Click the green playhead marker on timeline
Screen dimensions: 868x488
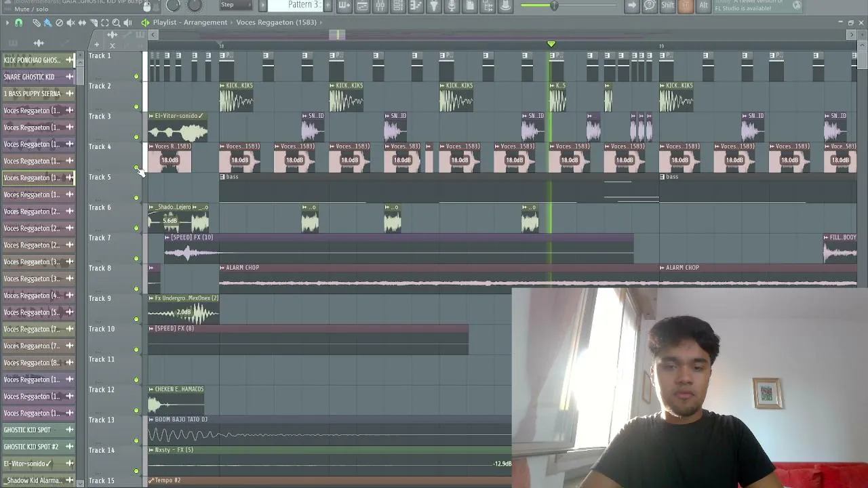(551, 44)
